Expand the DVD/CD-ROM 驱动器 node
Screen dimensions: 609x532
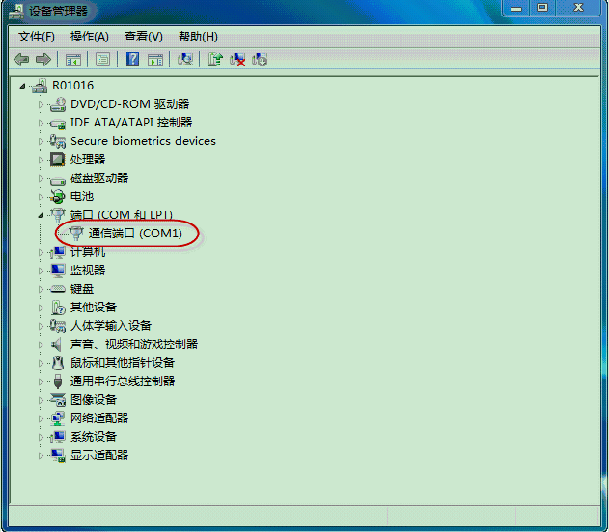41,104
